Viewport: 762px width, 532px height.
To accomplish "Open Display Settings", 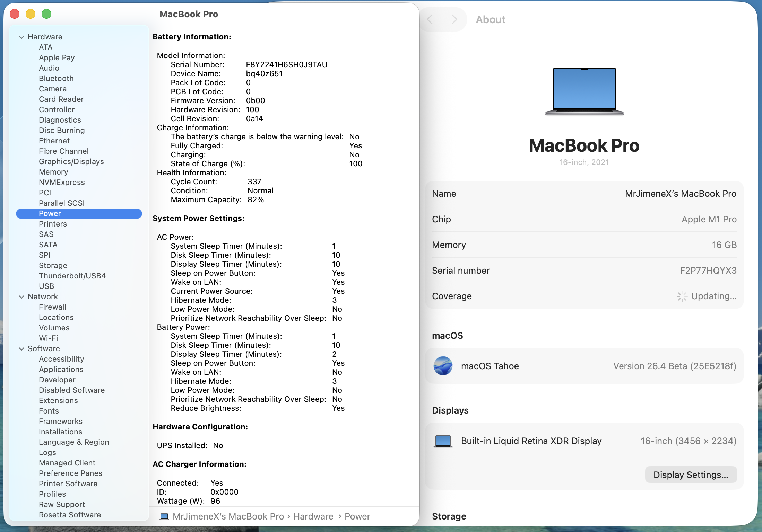I will tap(691, 475).
